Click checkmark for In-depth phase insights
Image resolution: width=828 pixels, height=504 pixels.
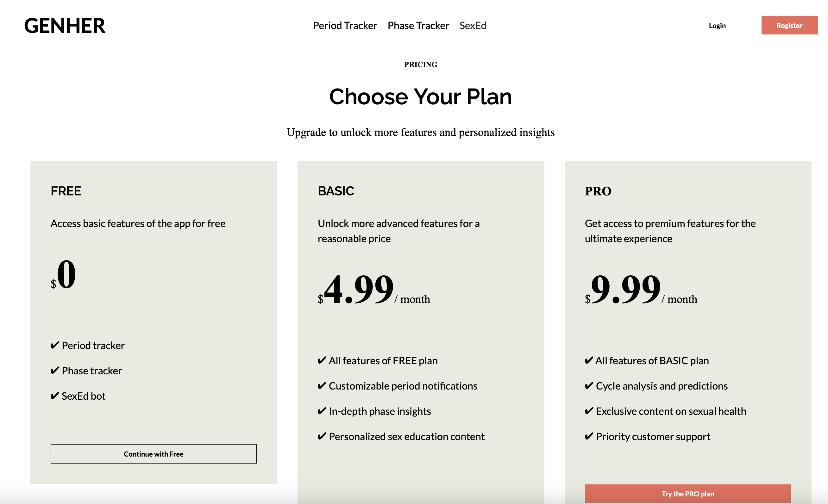tap(322, 411)
